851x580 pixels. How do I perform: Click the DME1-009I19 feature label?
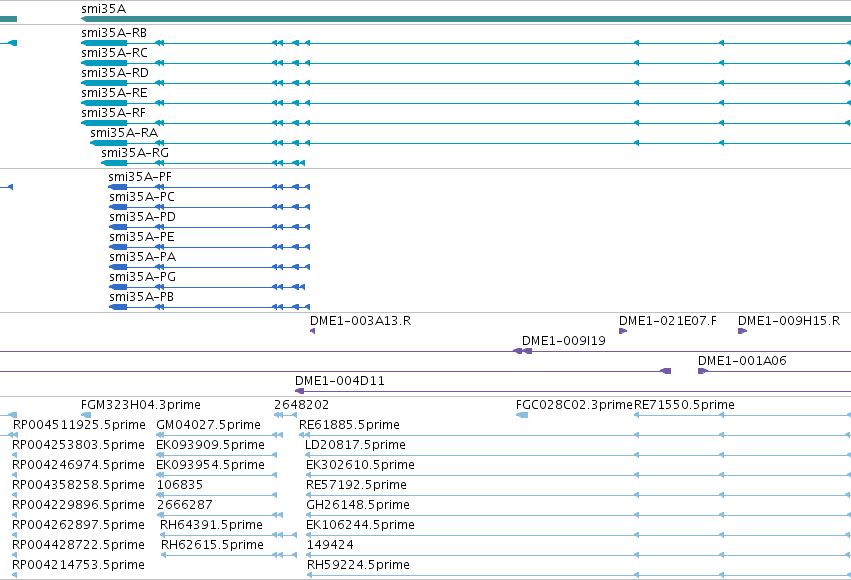point(563,341)
